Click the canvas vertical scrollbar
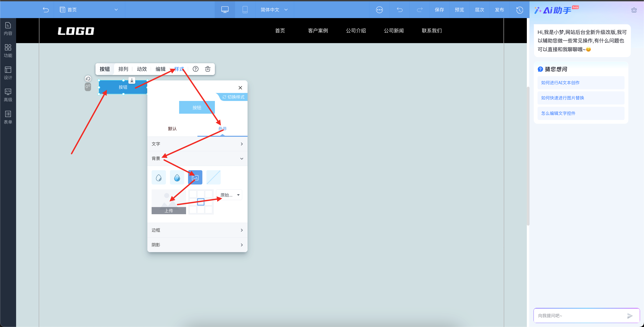 click(528, 156)
